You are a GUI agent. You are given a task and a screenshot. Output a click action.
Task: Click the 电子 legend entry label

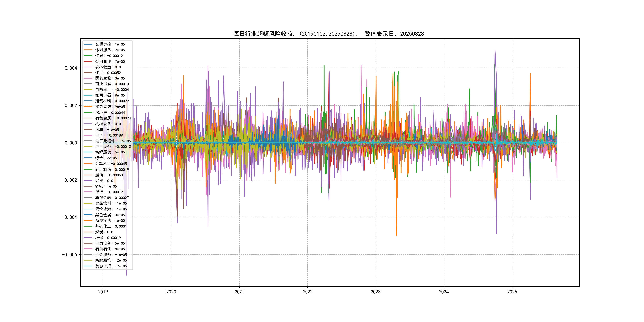109,135
